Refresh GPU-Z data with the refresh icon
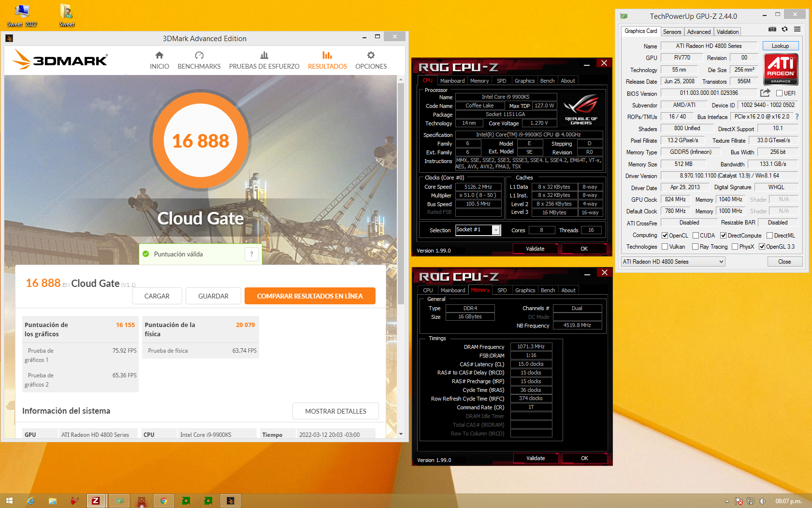812x508 pixels. coord(784,30)
